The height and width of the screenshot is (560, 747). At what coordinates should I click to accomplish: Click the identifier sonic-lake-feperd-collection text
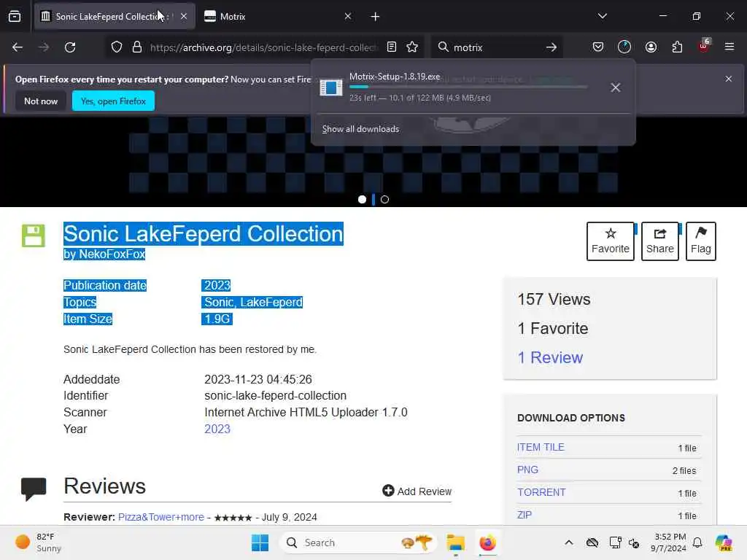point(275,396)
